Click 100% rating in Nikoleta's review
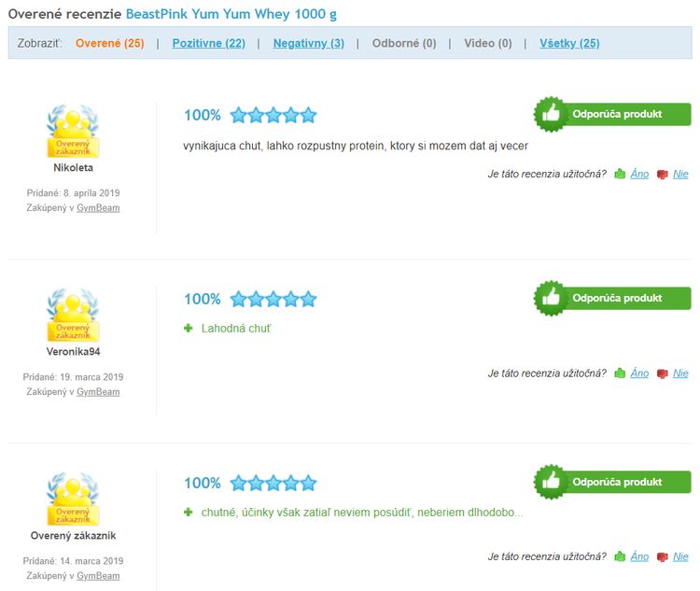The width and height of the screenshot is (700, 591). (x=203, y=115)
